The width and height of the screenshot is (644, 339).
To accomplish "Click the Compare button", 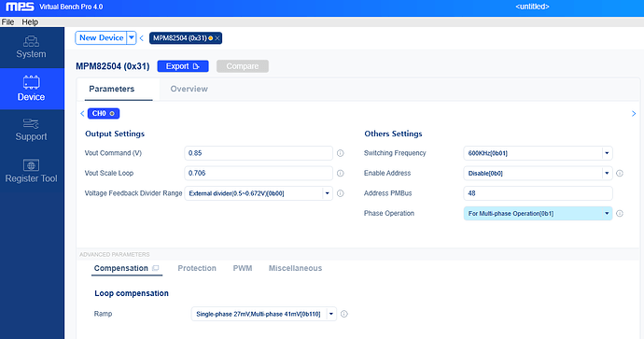I will 243,66.
